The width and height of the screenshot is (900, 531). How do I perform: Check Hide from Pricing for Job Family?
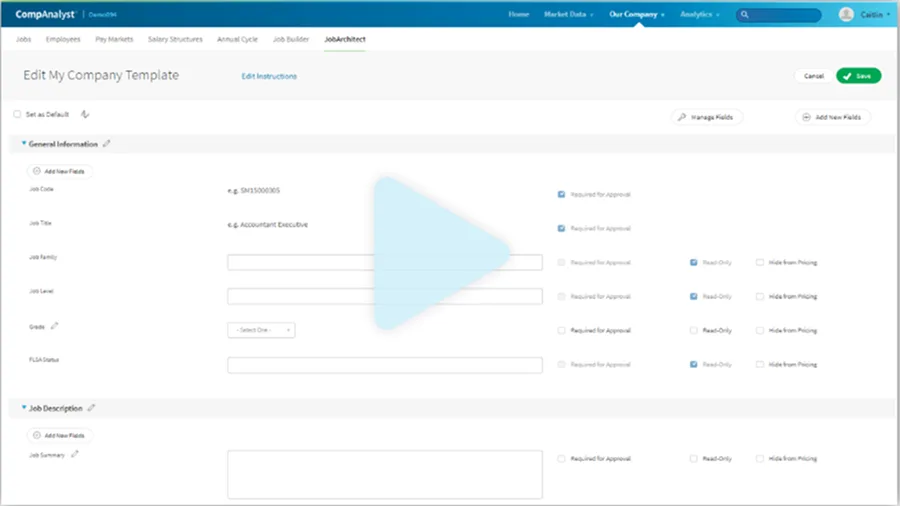coord(760,262)
